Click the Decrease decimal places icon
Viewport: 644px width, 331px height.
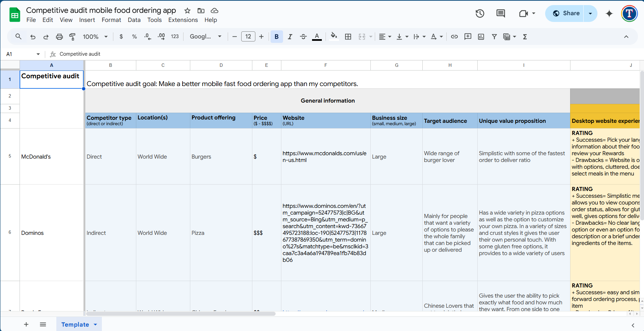pos(147,36)
